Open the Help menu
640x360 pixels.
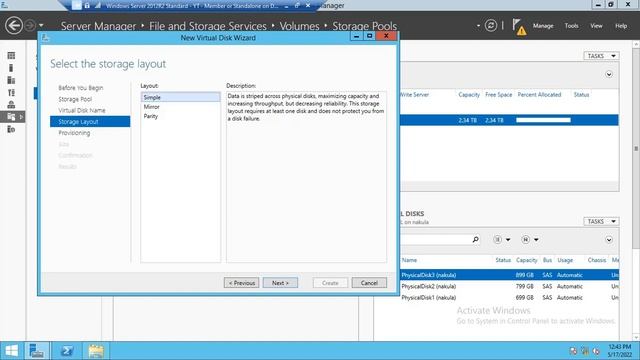pyautogui.click(x=621, y=26)
